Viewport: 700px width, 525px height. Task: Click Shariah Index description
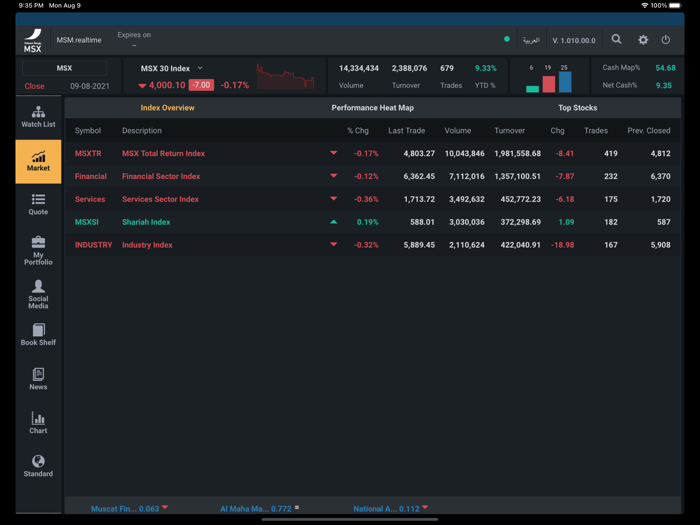coord(146,222)
